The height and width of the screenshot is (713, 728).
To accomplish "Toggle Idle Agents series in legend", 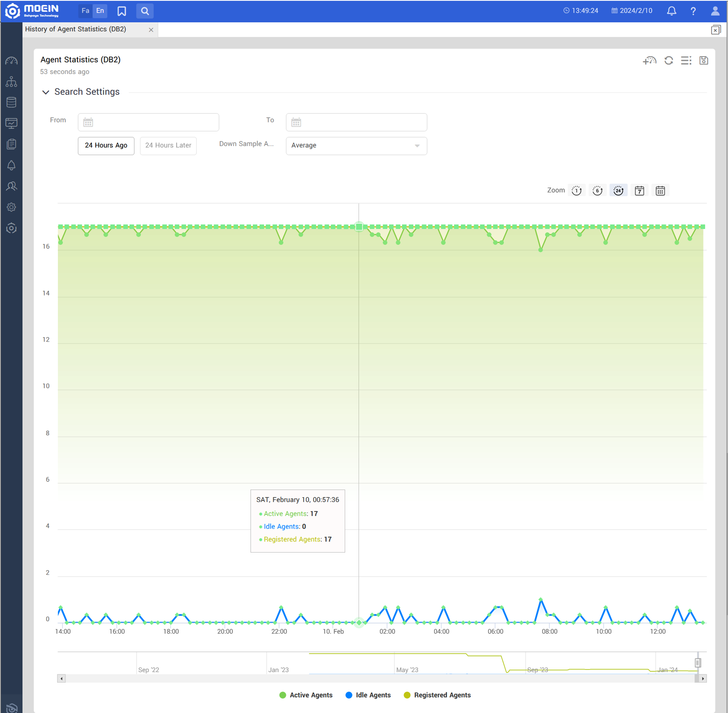I will [x=368, y=695].
